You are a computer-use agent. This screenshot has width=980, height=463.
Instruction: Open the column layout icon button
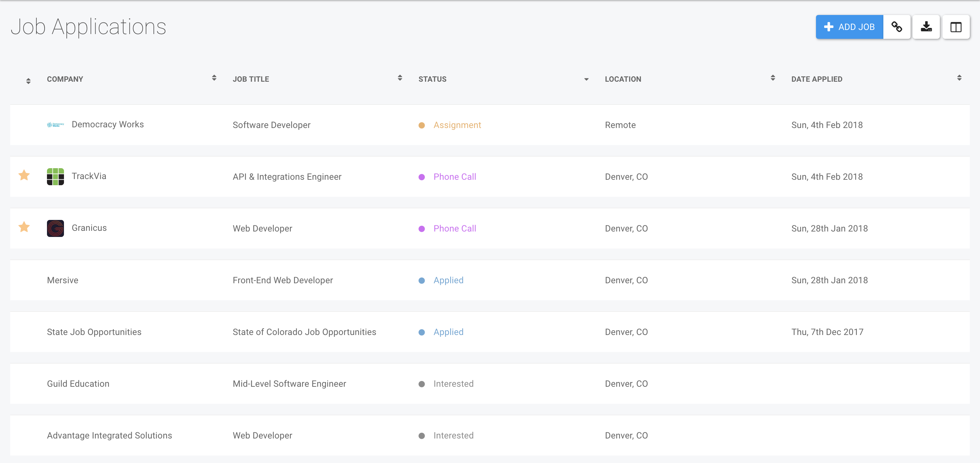(x=955, y=27)
